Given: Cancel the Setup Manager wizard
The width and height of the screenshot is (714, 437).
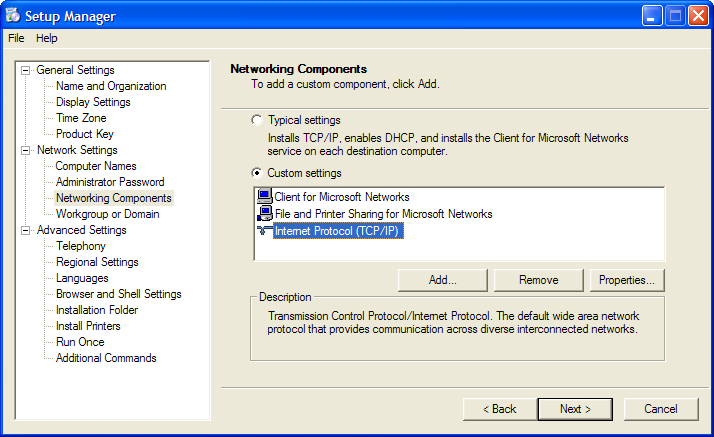Looking at the screenshot, I should [661, 409].
